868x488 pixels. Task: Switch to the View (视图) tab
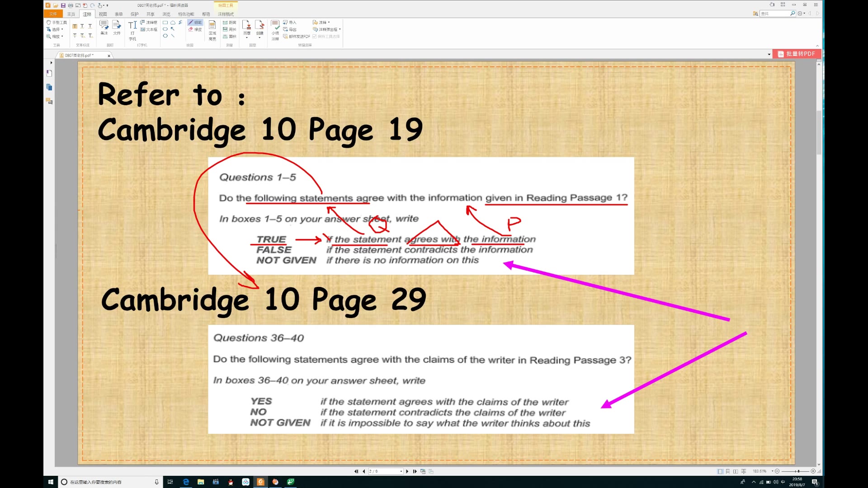pyautogui.click(x=103, y=14)
